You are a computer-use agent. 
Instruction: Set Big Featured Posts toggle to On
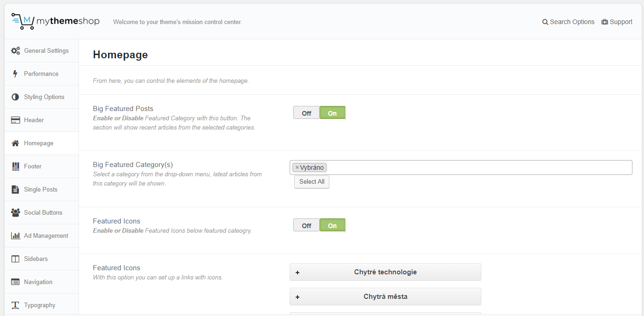(332, 113)
